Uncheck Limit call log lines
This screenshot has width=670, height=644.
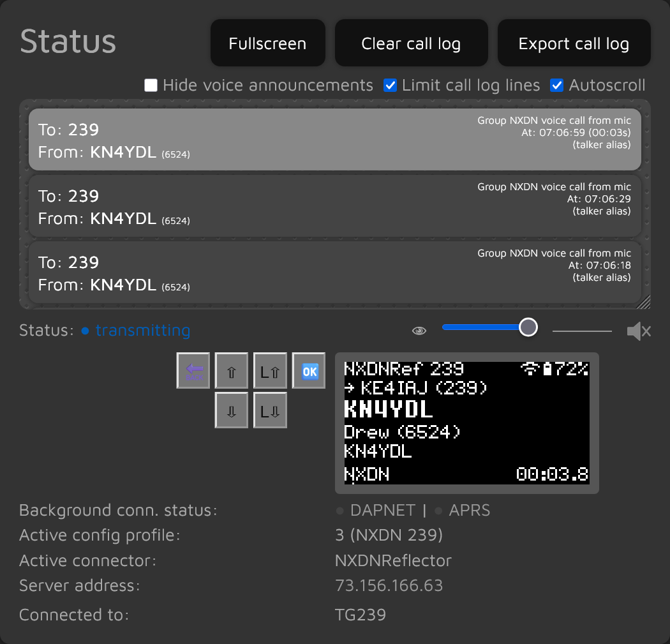coord(391,86)
